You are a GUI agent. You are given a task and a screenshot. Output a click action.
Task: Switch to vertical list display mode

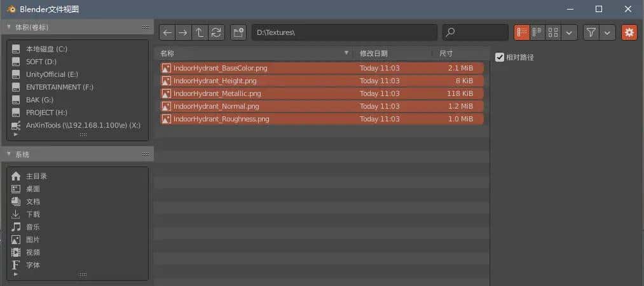[522, 33]
